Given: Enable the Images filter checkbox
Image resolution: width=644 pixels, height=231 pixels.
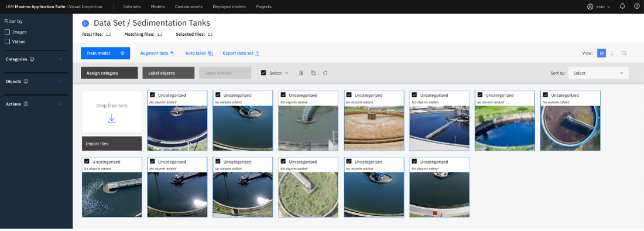Looking at the screenshot, I should coord(7,32).
